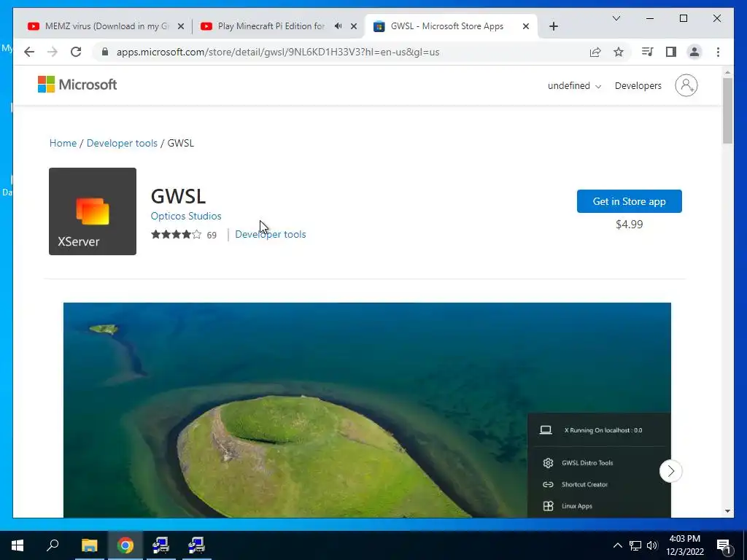This screenshot has width=747, height=560.
Task: Click the 69 ratings count
Action: click(x=212, y=236)
